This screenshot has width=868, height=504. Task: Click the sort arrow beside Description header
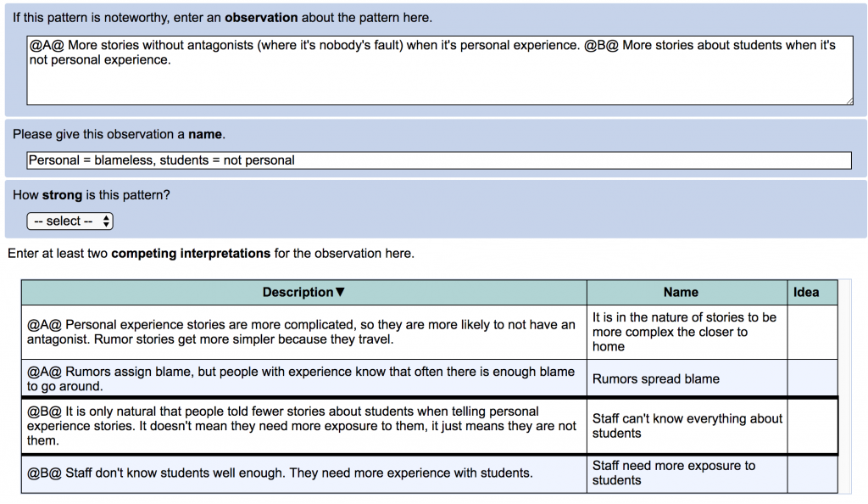(341, 293)
